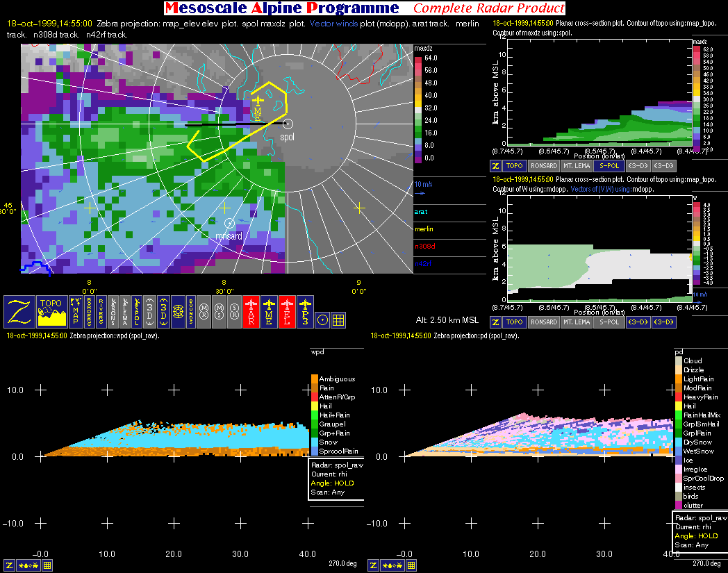Select MT. LEMA in W cross-section panel
Viewport: 728px width, 573px height.
577,322
